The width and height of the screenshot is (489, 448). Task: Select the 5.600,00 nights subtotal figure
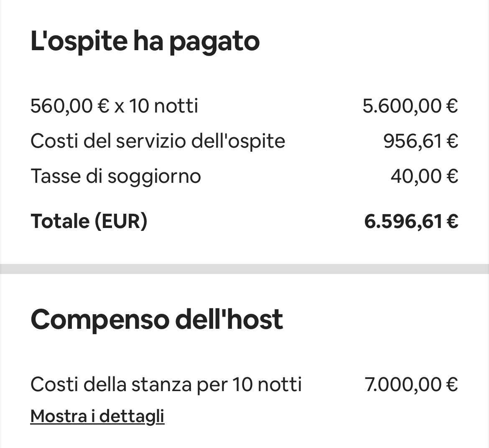point(402,105)
